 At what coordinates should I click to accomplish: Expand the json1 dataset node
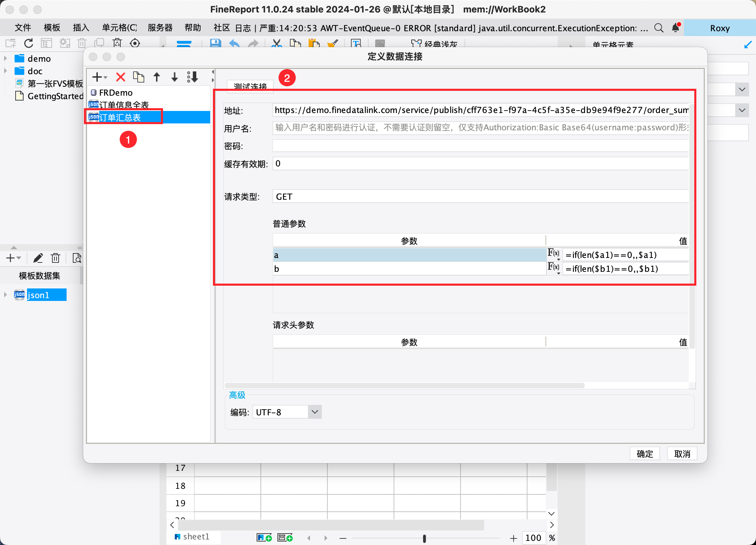[6, 295]
